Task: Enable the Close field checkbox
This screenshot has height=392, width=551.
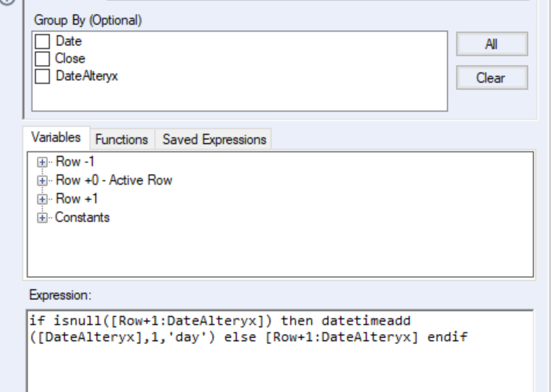Action: point(42,59)
